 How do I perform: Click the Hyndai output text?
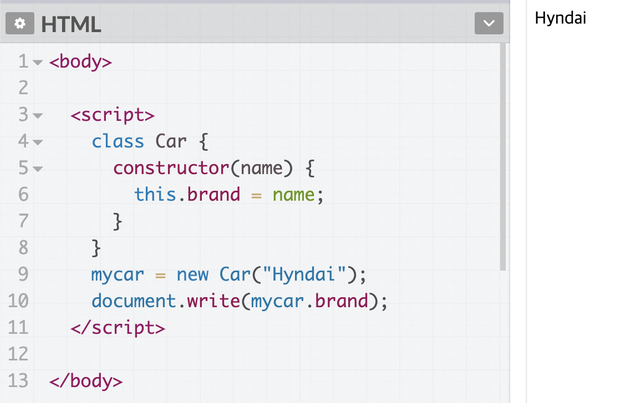coord(560,18)
